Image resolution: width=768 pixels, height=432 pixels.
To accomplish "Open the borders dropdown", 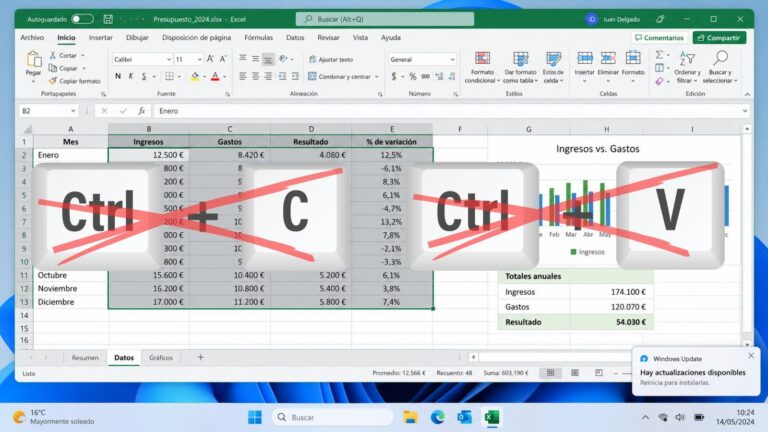I will (x=179, y=77).
